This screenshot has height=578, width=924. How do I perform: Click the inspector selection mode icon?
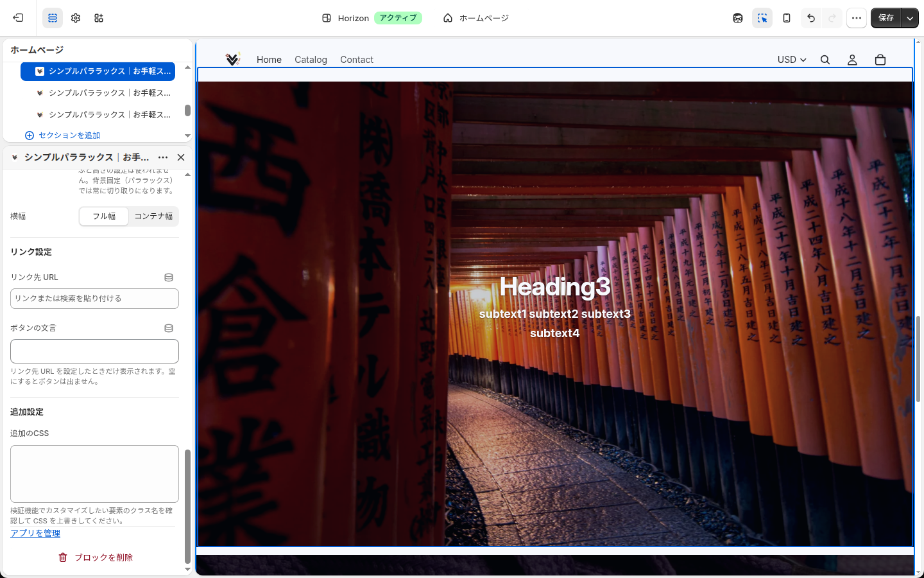762,18
